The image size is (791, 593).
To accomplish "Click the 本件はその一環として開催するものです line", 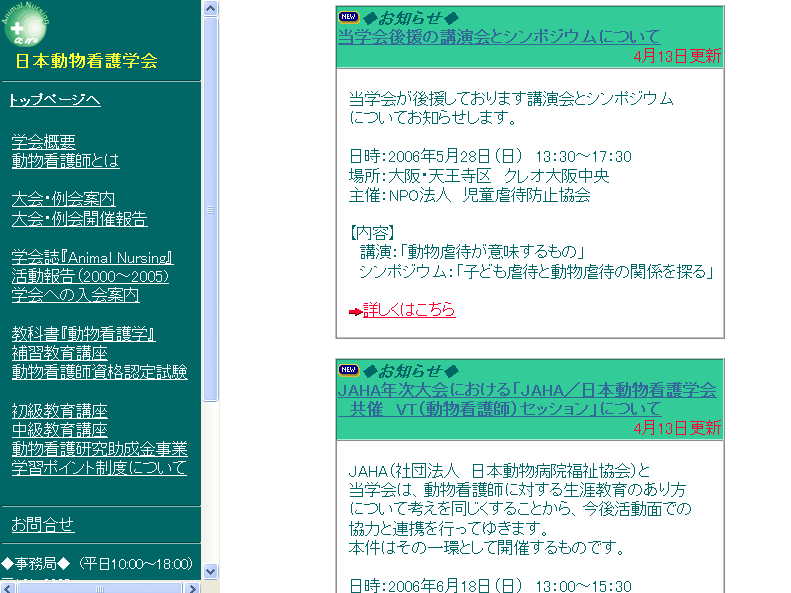I will (x=487, y=547).
